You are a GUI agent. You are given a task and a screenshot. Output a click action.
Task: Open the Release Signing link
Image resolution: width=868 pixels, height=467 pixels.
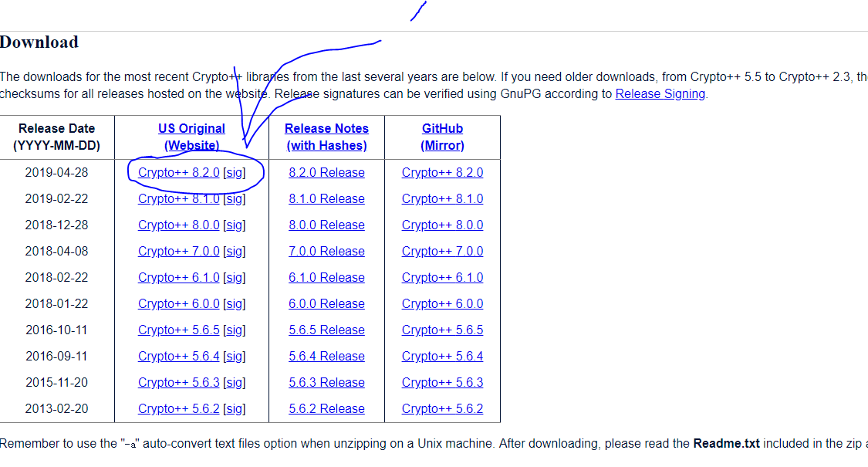(x=660, y=93)
